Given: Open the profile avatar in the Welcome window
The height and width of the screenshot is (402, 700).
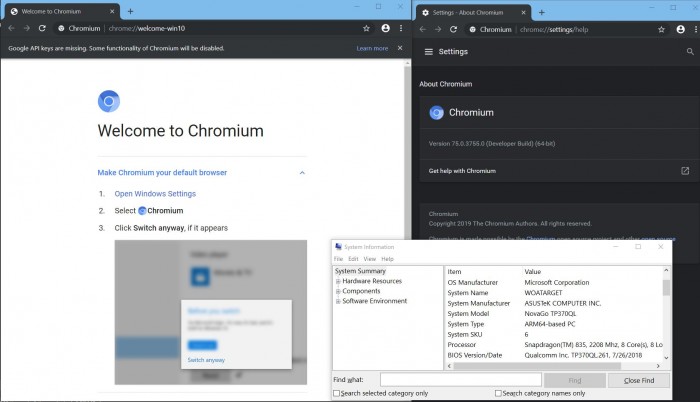Looking at the screenshot, I should pos(386,29).
